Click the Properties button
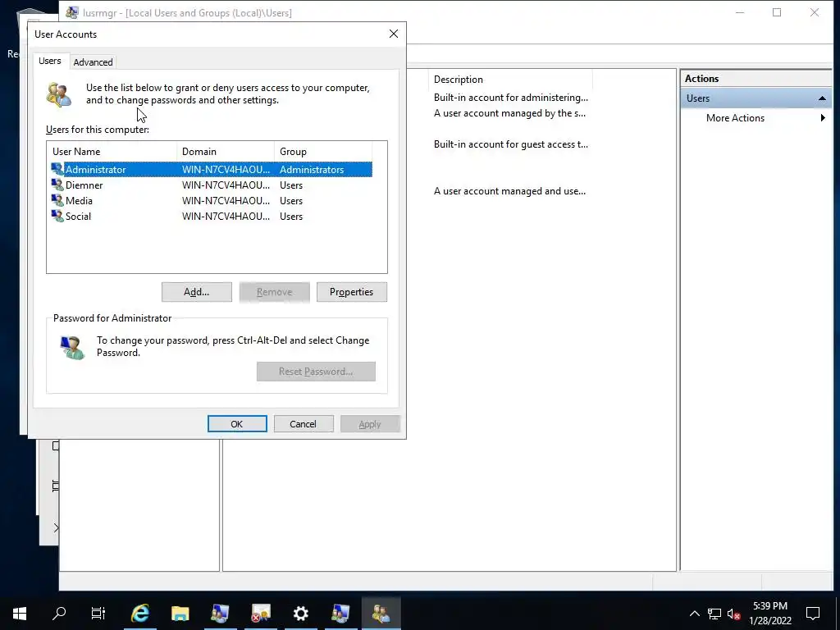 click(351, 292)
